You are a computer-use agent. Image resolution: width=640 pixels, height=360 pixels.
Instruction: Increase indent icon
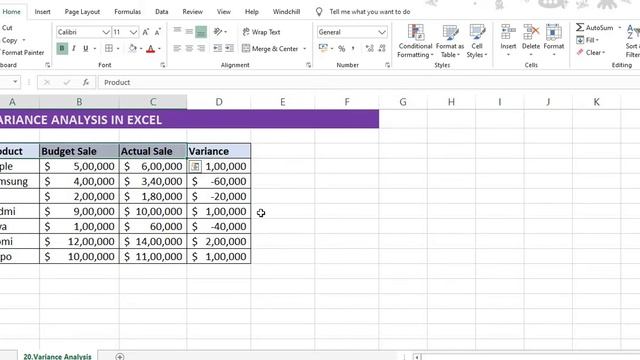pyautogui.click(x=229, y=49)
